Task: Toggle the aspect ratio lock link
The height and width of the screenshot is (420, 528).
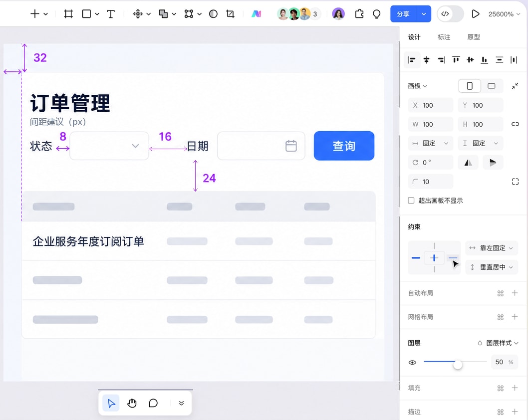Action: (x=515, y=124)
